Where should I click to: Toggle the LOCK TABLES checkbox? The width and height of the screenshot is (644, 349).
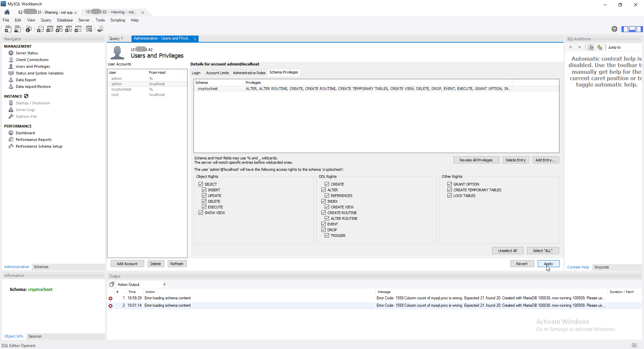(x=449, y=196)
